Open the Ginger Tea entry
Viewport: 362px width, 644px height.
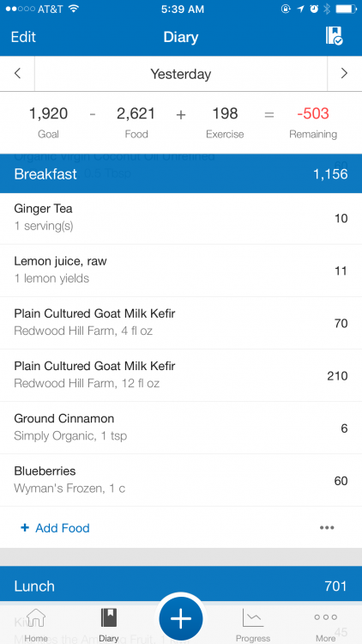pos(181,218)
